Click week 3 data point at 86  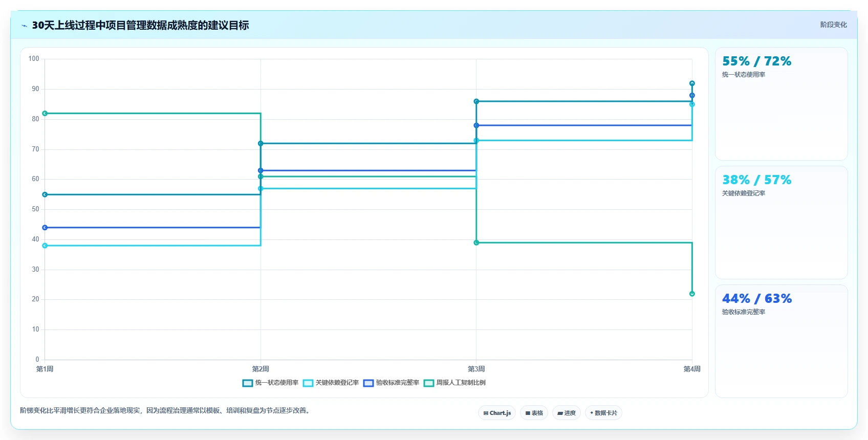(x=476, y=101)
